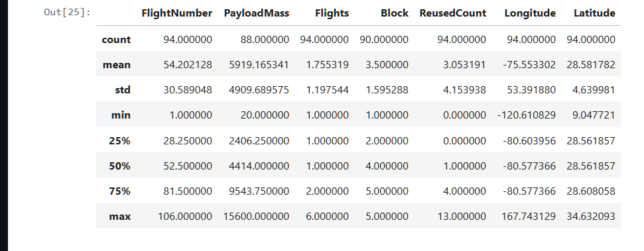Click the FlightNumber column header
The width and height of the screenshot is (644, 251).
[176, 13]
